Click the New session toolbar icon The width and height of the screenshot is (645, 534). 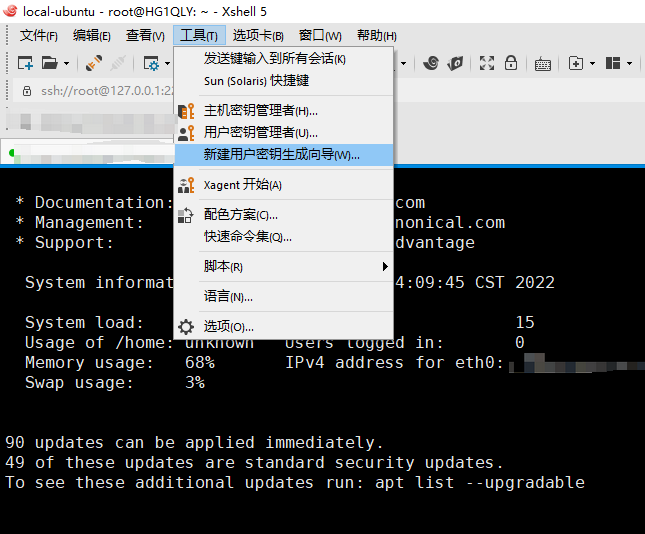tap(25, 63)
